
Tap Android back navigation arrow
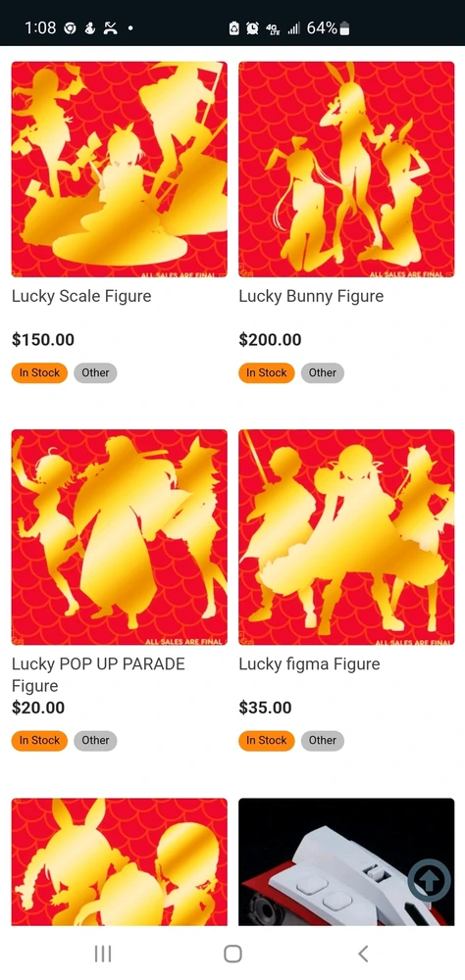tap(362, 954)
